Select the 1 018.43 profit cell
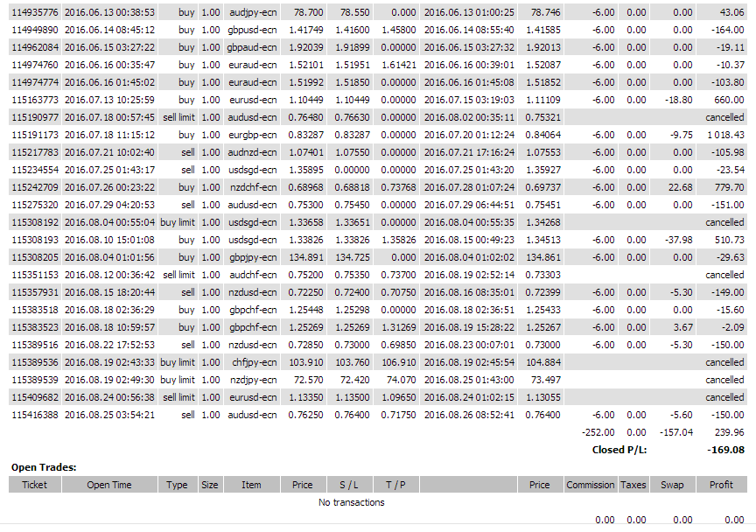Viewport: 756px width, 532px height. pyautogui.click(x=725, y=135)
